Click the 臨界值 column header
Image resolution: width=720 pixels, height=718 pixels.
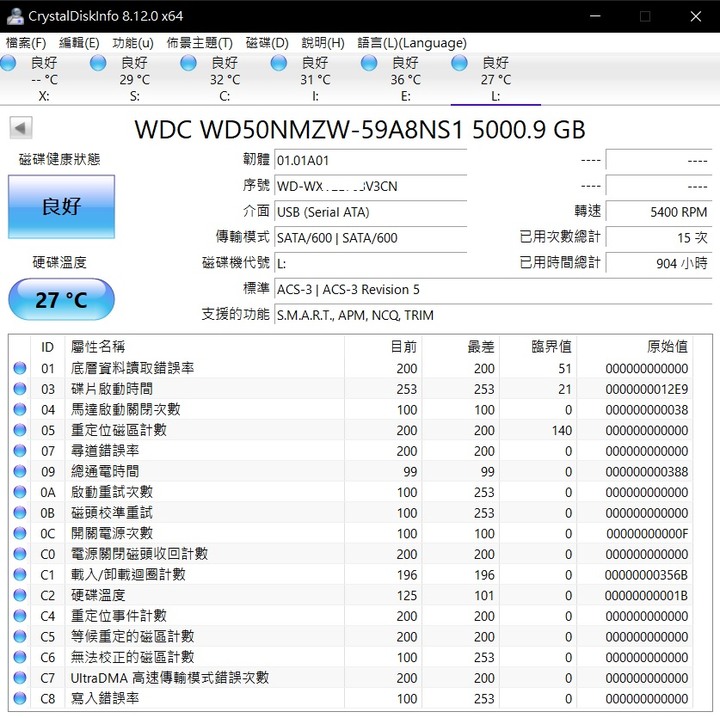point(538,347)
